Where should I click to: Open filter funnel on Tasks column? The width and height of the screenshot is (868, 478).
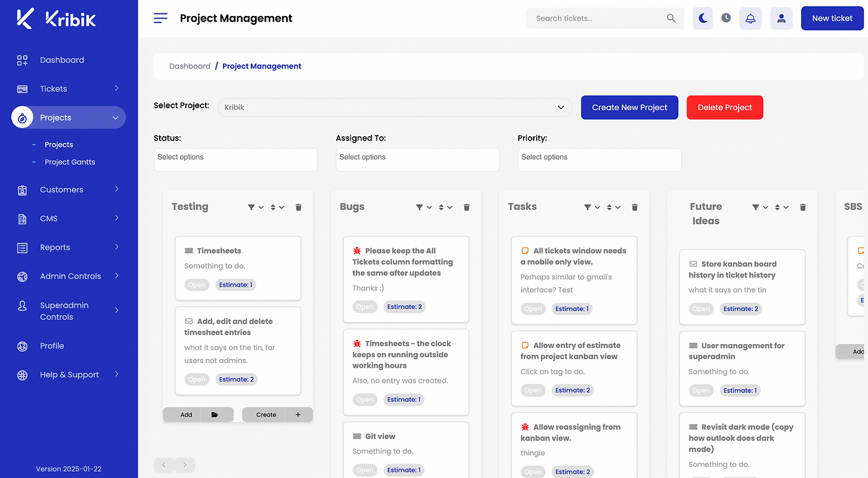[592, 207]
